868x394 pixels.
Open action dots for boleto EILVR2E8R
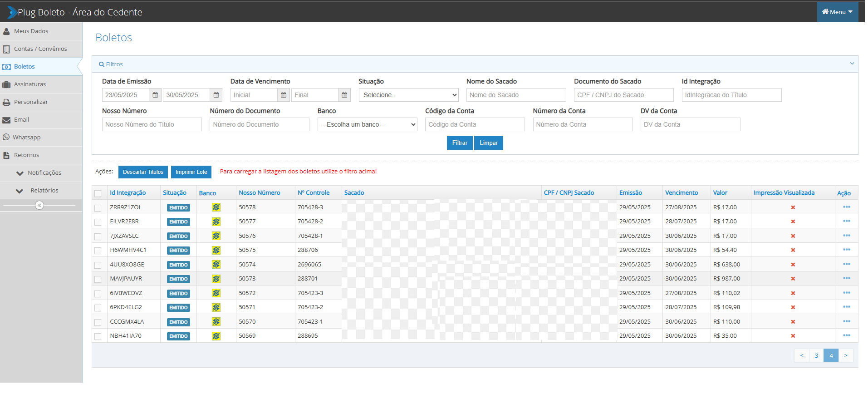pyautogui.click(x=847, y=221)
